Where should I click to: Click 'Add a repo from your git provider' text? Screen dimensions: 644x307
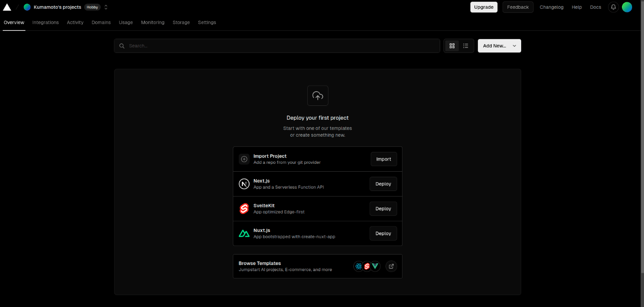[287, 162]
